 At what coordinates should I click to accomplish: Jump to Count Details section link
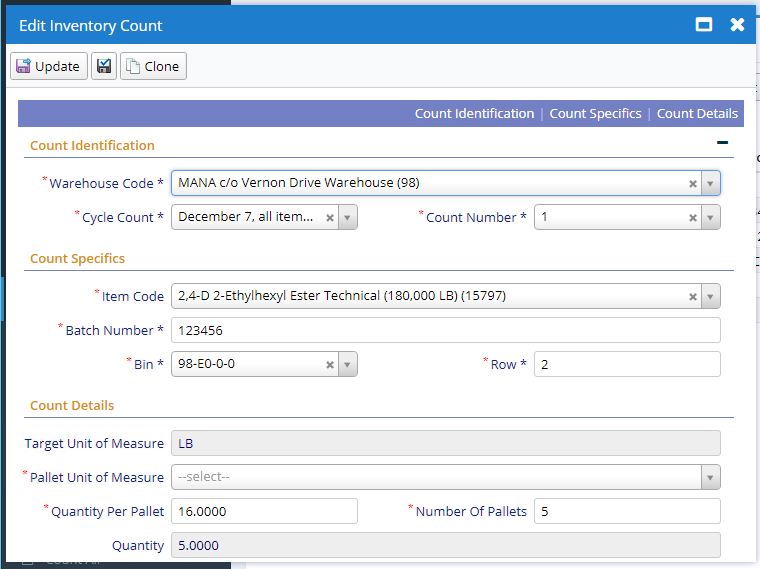pyautogui.click(x=697, y=113)
